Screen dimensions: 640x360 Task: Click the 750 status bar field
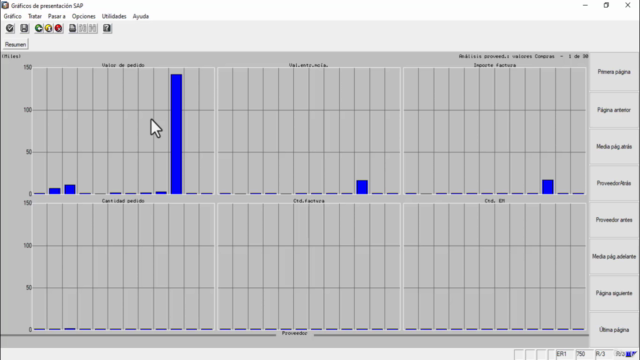584,354
